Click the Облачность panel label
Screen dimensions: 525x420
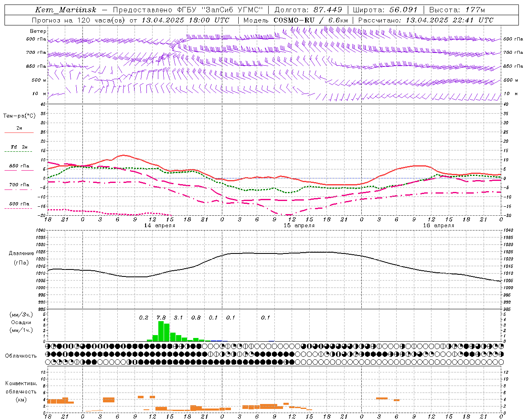coord(21,356)
